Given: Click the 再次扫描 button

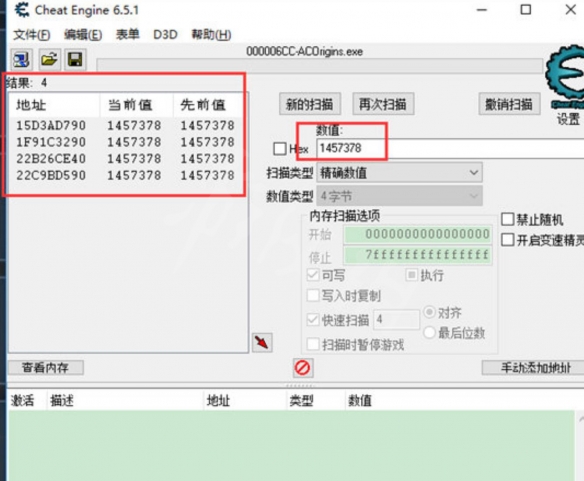Looking at the screenshot, I should click(383, 104).
